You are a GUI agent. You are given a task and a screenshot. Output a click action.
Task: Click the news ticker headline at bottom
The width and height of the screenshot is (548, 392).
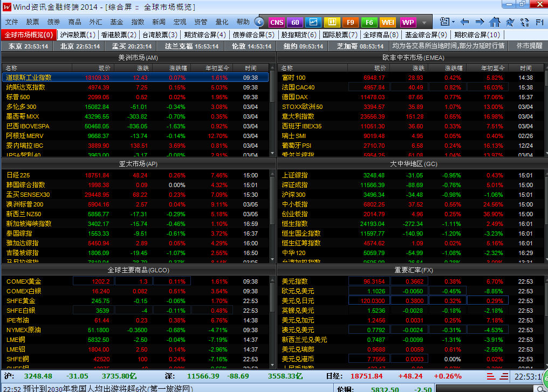(98, 388)
